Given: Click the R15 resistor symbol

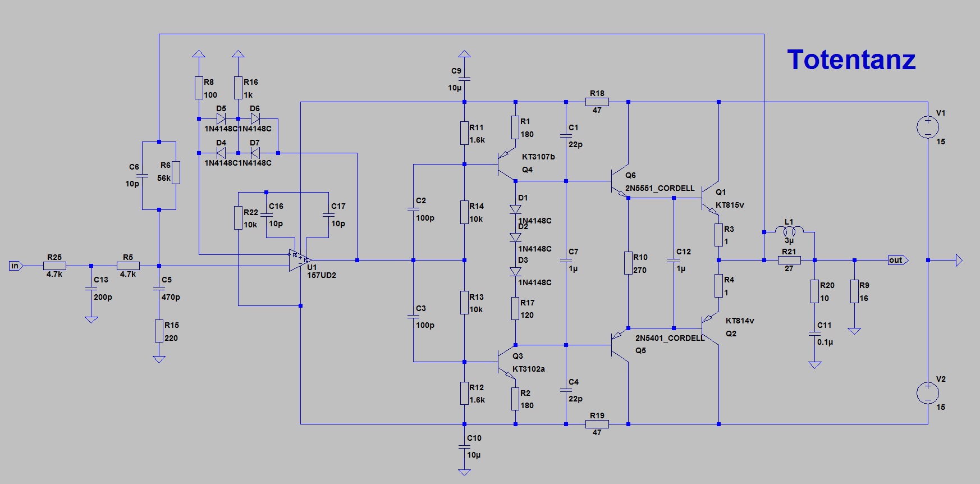Looking at the screenshot, I should pyautogui.click(x=159, y=331).
